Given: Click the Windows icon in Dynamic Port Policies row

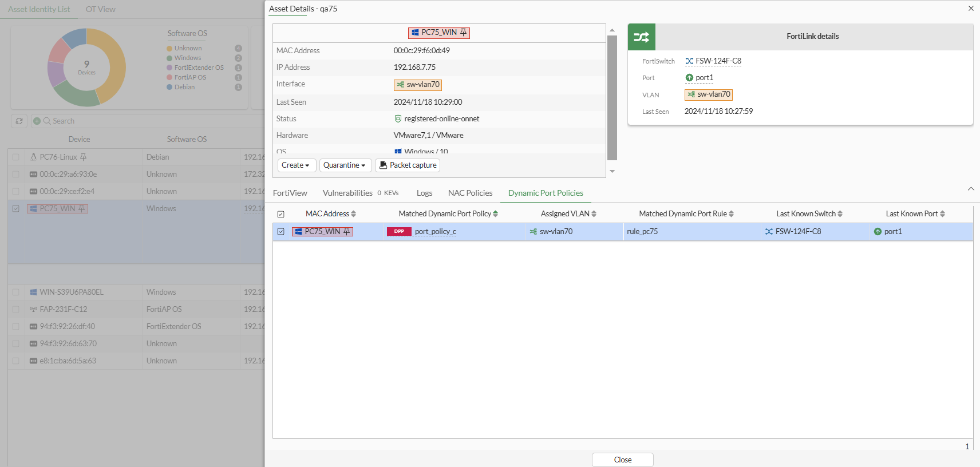Looking at the screenshot, I should [298, 232].
